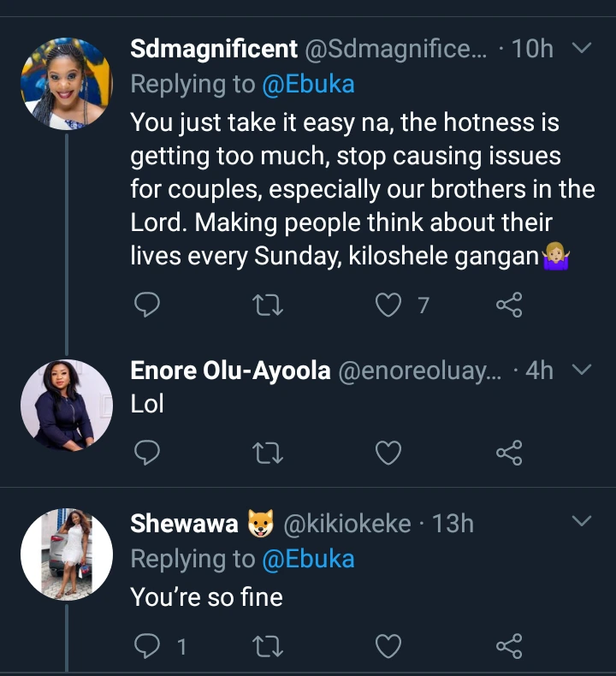
Task: Reply to Enore Olu-Ayoola's Lol tweet
Action: 148,453
